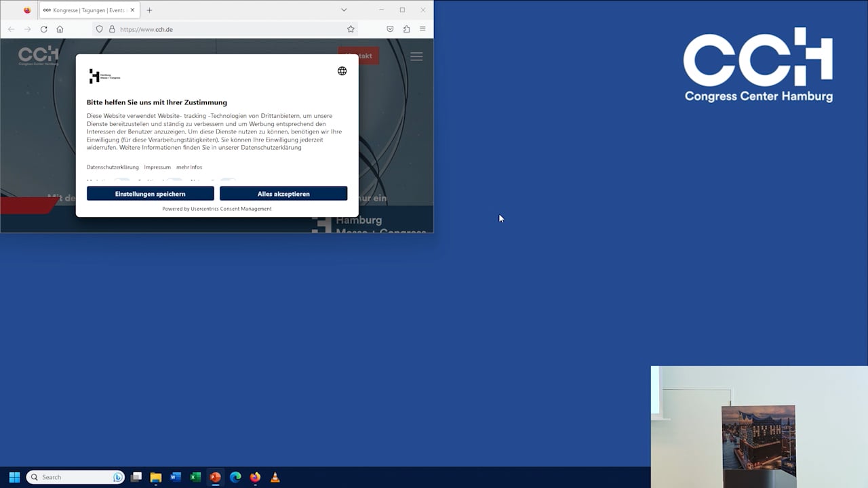868x488 pixels.
Task: Click the site padlock security icon
Action: 112,29
